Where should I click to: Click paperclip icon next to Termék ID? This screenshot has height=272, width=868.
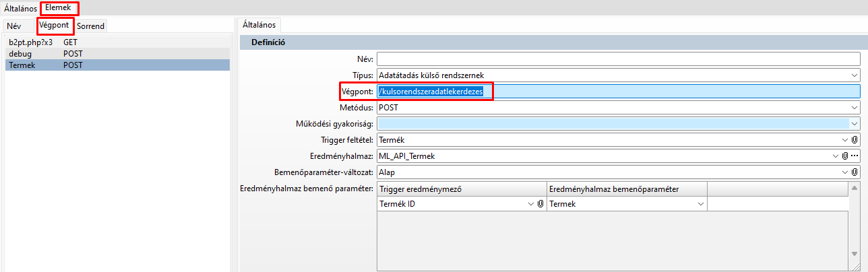point(540,204)
